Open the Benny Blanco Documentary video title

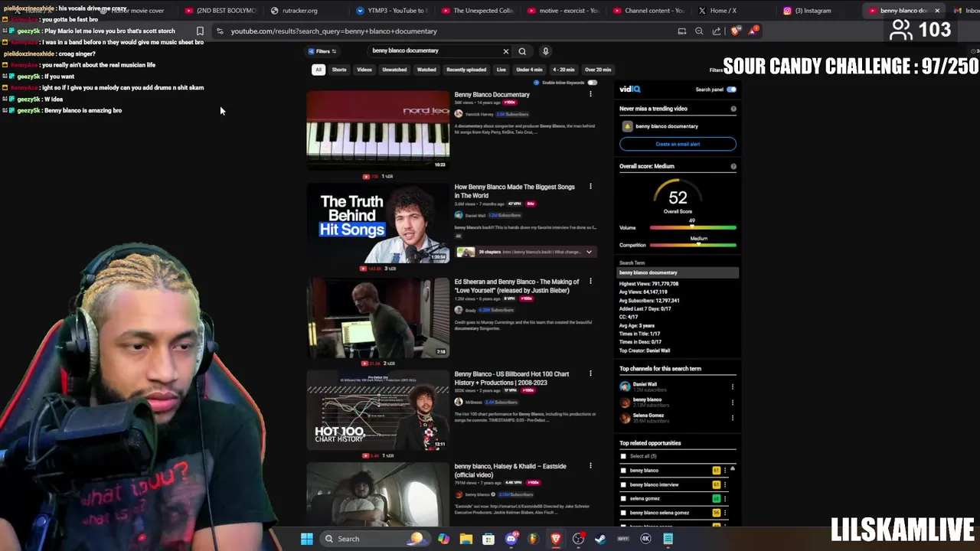pyautogui.click(x=492, y=95)
